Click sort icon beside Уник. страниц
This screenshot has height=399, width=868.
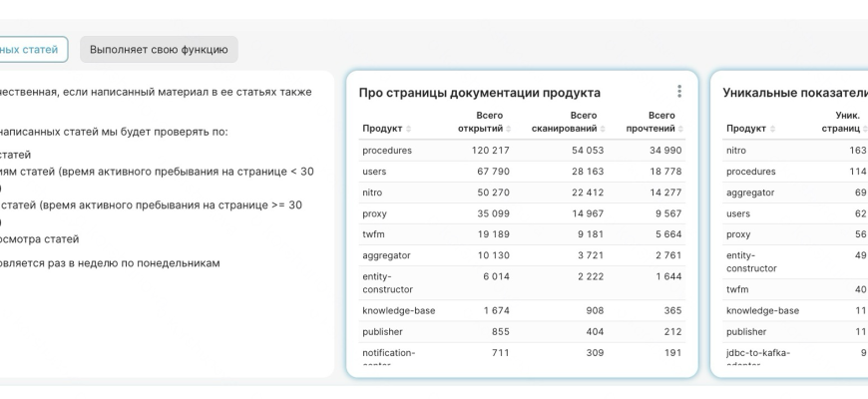[864, 129]
